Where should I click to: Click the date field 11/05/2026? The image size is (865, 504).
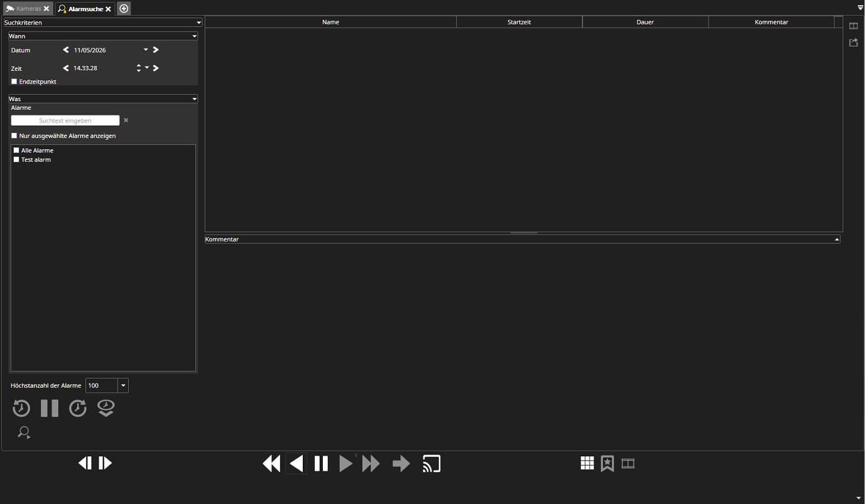pyautogui.click(x=90, y=50)
